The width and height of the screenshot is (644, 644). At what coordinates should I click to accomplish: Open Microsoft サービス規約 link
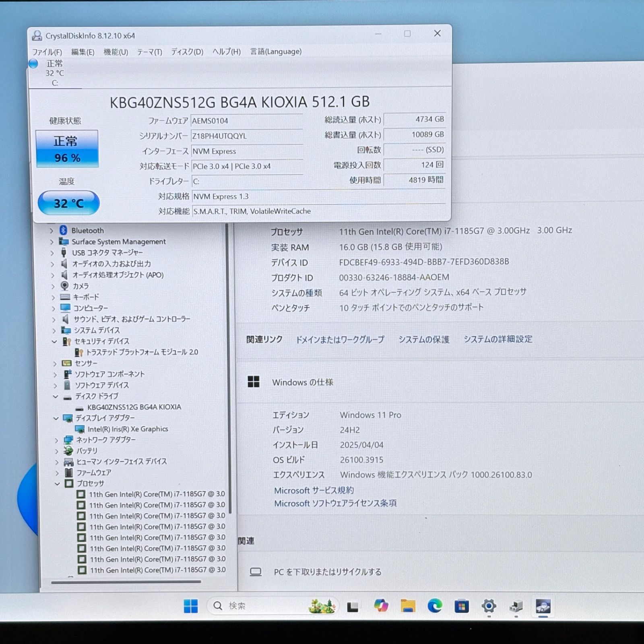pyautogui.click(x=314, y=490)
